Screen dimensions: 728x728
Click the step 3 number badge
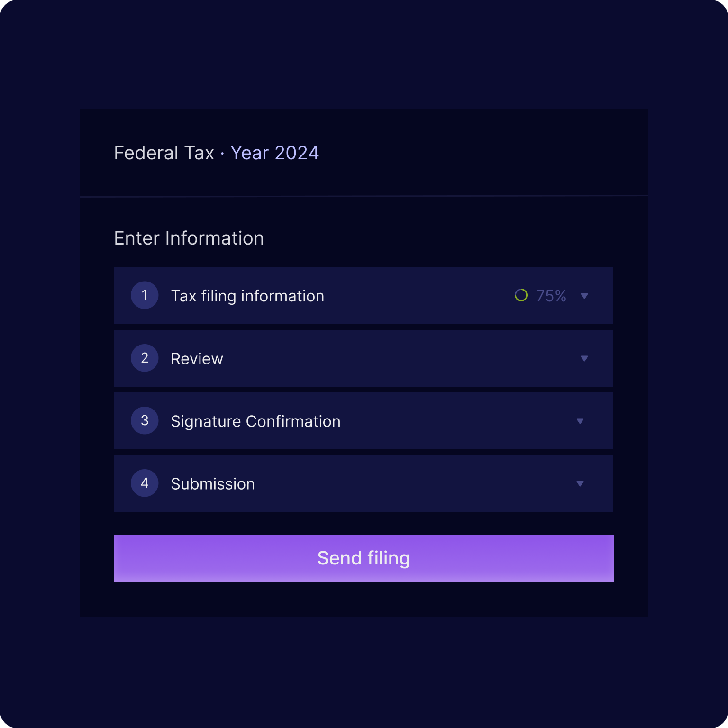pyautogui.click(x=145, y=420)
